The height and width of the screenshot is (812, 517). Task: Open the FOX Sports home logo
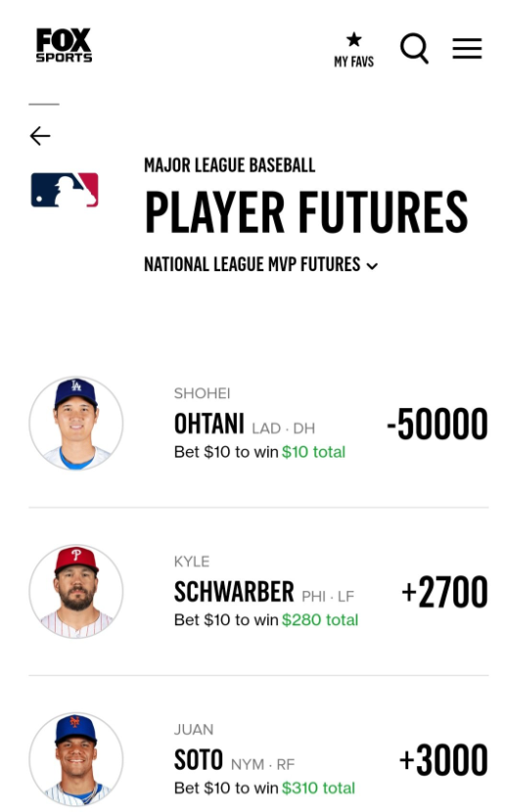pos(64,45)
